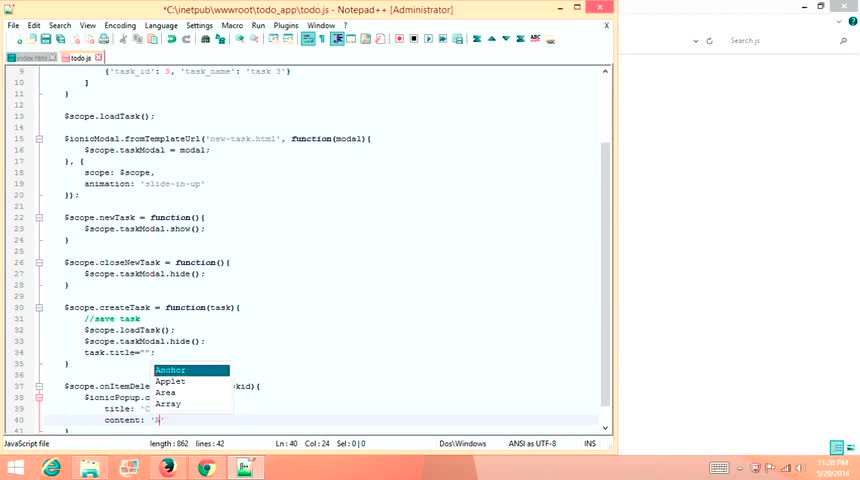This screenshot has width=860, height=480.
Task: Click ANSI as UTF-8 in status bar
Action: click(532, 443)
